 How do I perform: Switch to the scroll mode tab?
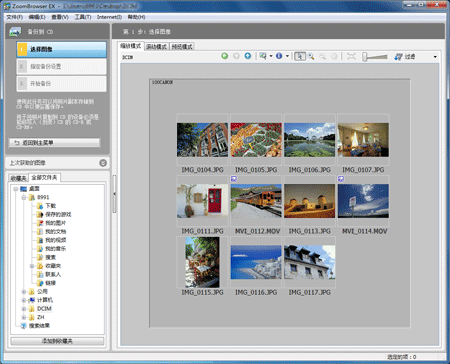[x=156, y=47]
